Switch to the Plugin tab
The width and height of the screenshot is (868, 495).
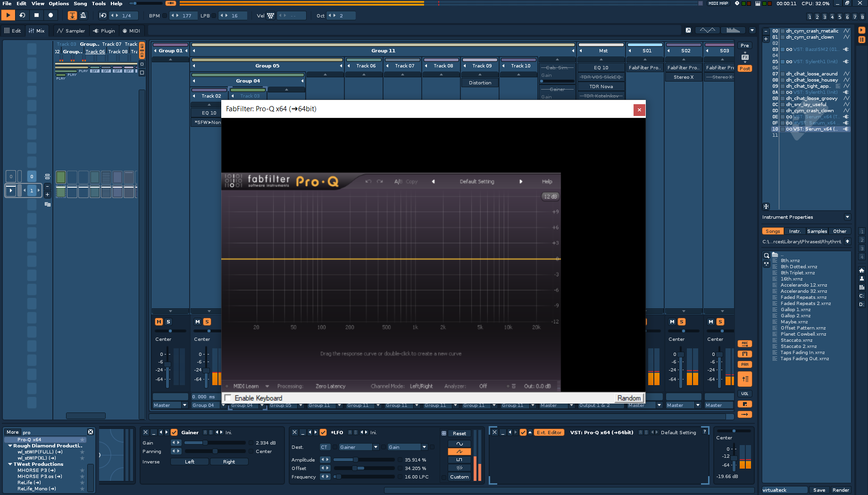point(104,31)
